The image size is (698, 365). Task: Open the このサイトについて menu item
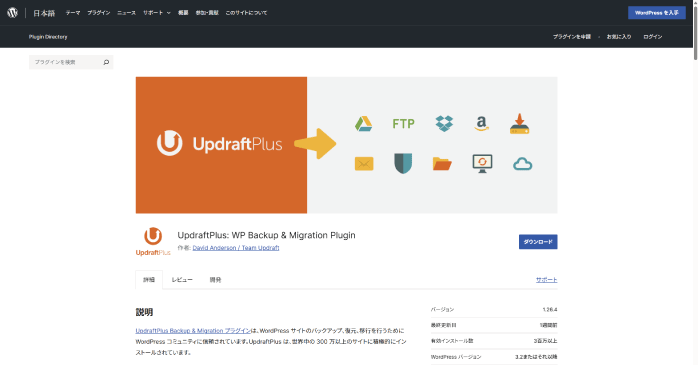tap(246, 13)
